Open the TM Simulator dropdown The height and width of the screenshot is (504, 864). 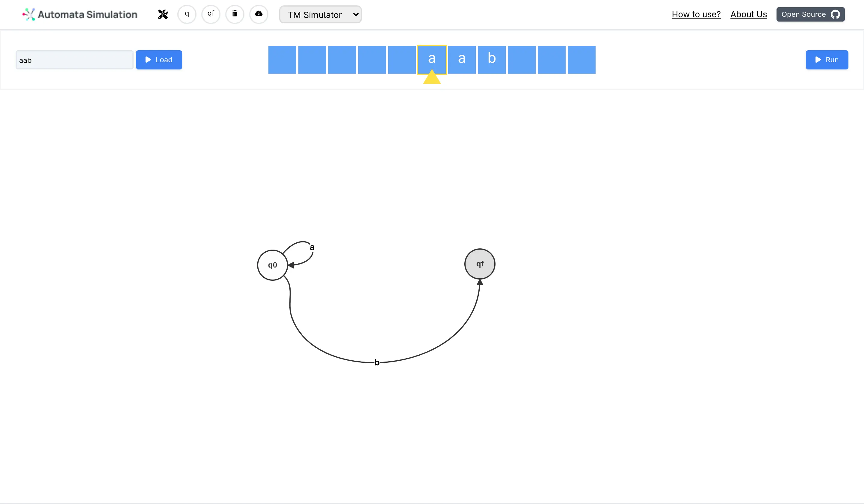tap(320, 15)
